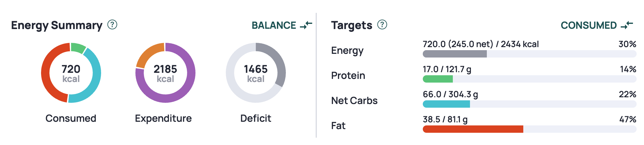Open the Energy Summary help icon

coord(112,24)
